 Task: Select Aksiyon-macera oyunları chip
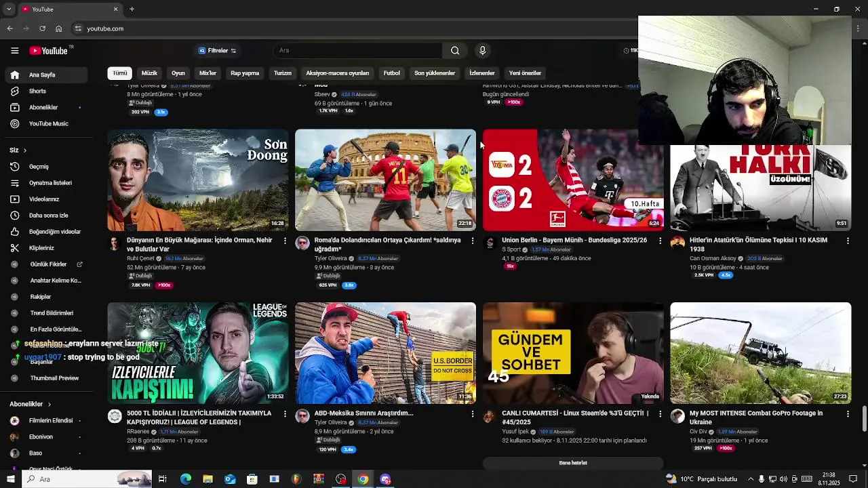[x=337, y=73]
